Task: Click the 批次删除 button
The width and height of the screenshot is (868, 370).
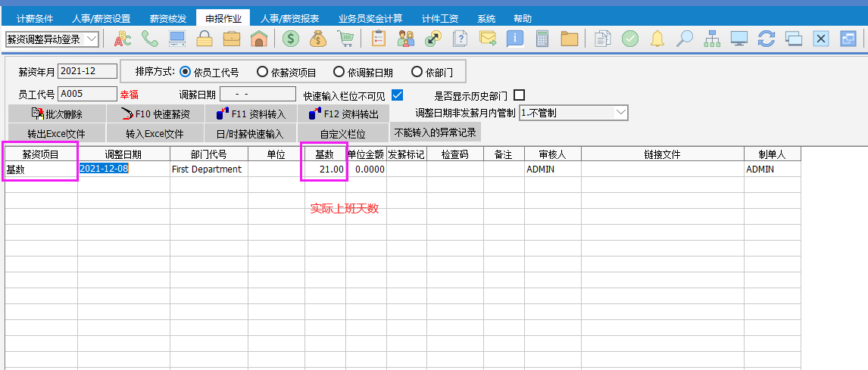Action: click(56, 114)
